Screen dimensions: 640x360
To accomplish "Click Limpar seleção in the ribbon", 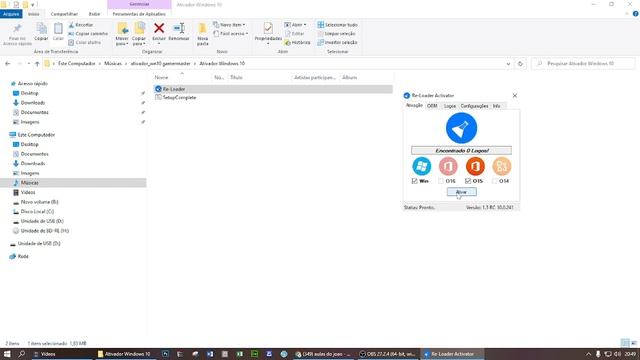I will [x=336, y=33].
